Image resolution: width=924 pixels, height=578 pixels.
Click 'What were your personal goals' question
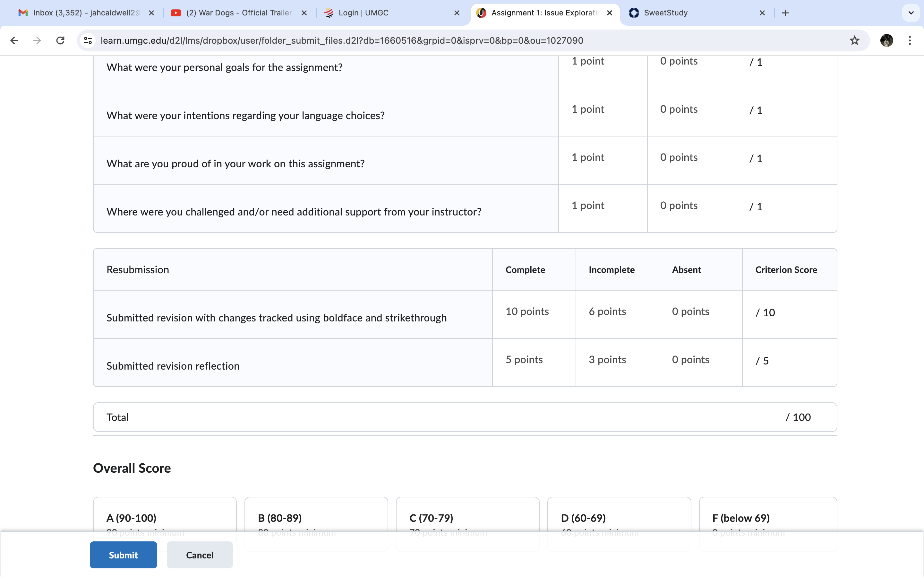pyautogui.click(x=224, y=67)
